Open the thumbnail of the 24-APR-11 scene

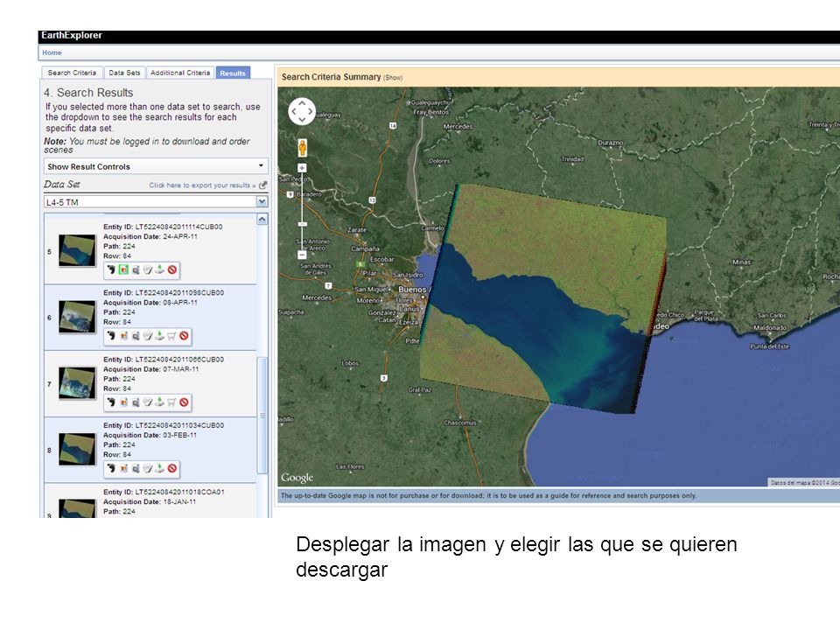tap(77, 251)
